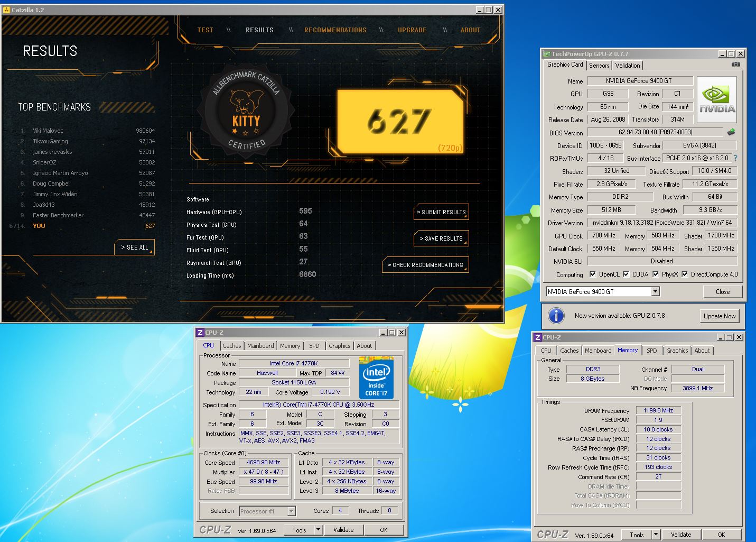Toggle the PhysX checkbox

tap(656, 274)
